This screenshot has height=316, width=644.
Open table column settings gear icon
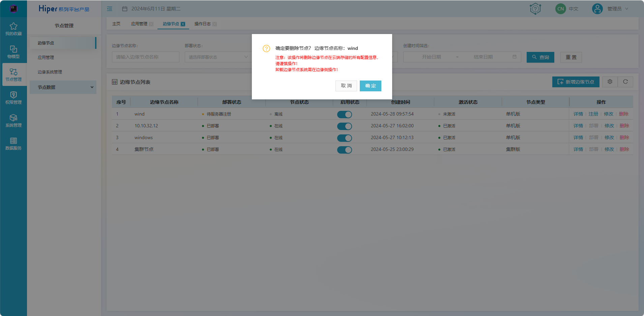click(x=610, y=82)
